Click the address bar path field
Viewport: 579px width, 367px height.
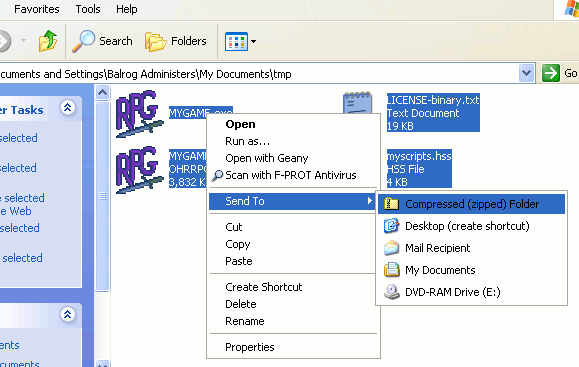(258, 73)
